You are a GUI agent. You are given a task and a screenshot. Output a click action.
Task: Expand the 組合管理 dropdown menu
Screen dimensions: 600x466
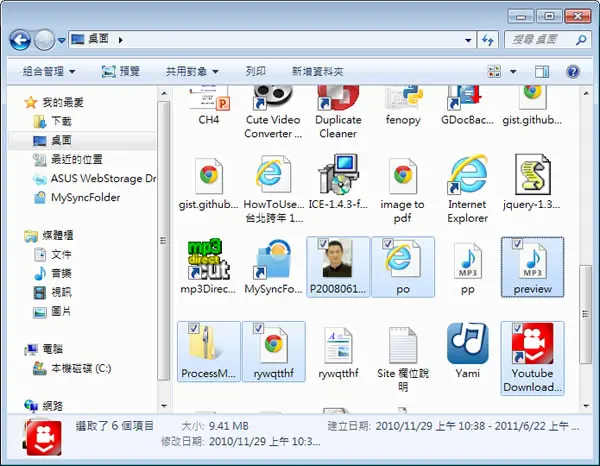tap(49, 72)
